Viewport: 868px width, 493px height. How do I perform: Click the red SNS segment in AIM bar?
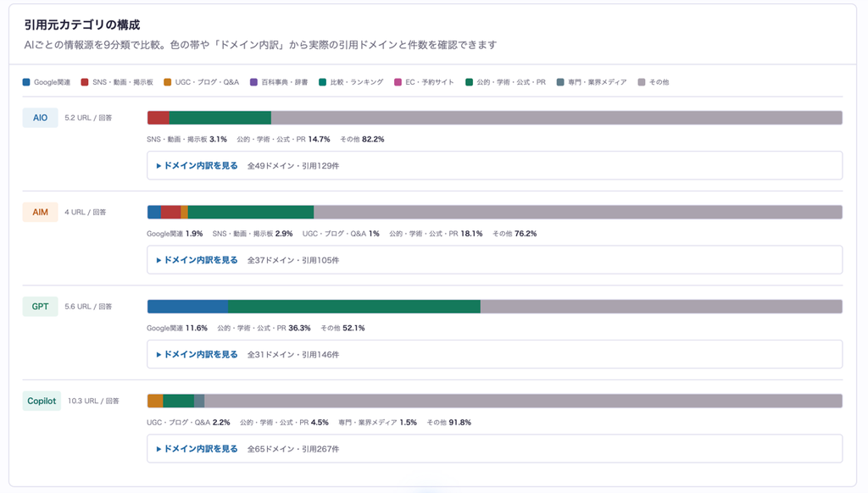click(171, 212)
